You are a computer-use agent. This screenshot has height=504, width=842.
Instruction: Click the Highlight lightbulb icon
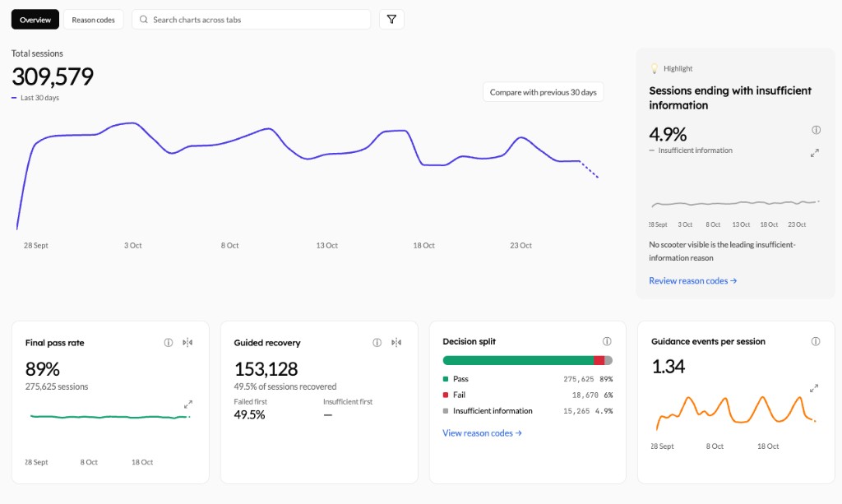point(654,68)
